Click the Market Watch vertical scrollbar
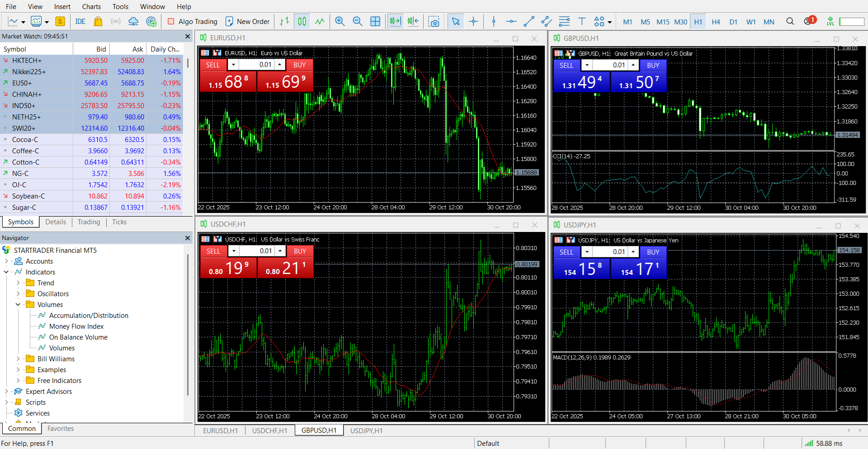The image size is (868, 449). point(188,62)
